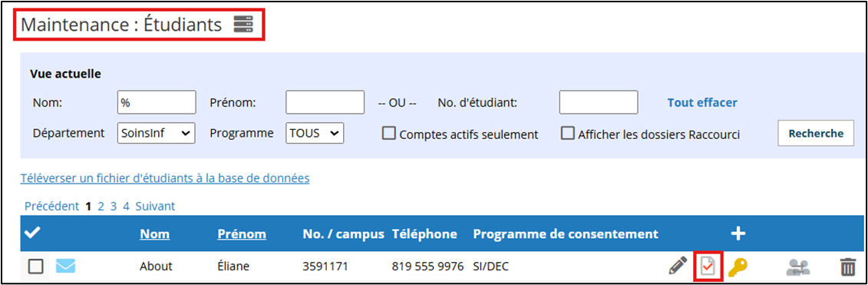
Task: Delete student using the trash can icon
Action: tap(847, 267)
